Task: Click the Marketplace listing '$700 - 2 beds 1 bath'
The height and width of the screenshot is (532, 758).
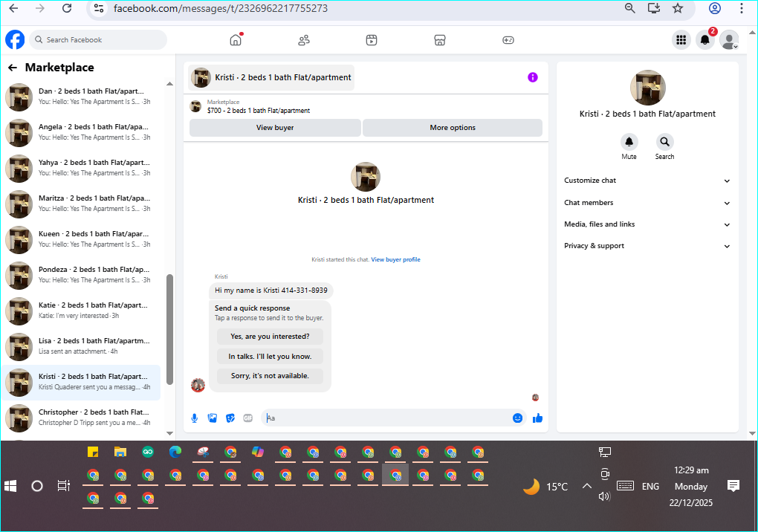Action: point(259,111)
